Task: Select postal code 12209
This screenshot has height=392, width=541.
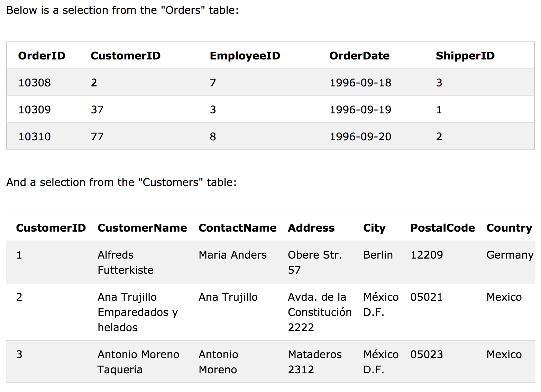Action: pos(427,255)
